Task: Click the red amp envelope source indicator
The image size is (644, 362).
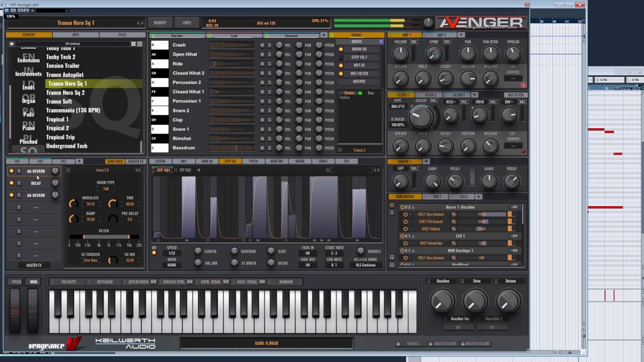Action: (523, 85)
